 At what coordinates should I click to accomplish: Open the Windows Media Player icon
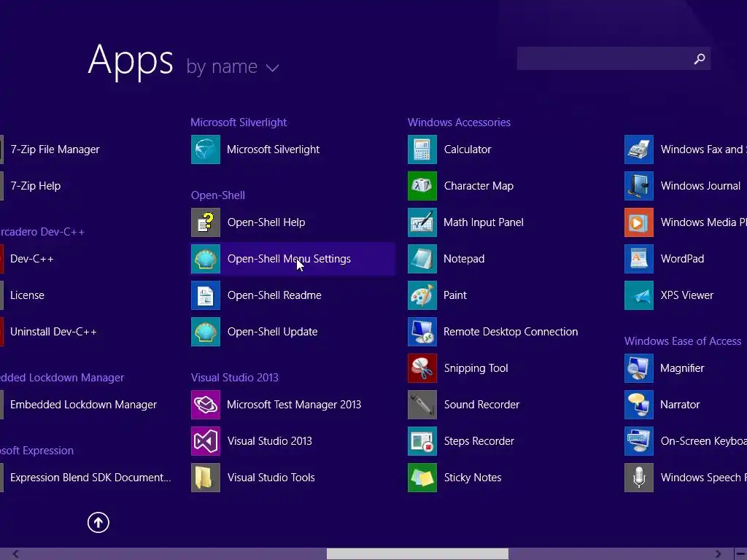click(x=639, y=222)
